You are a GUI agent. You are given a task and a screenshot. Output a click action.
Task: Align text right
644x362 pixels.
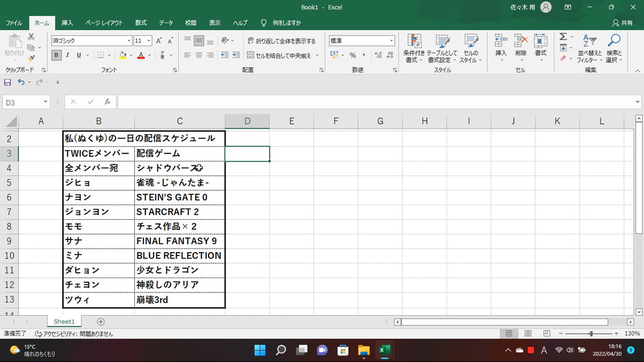click(x=210, y=55)
